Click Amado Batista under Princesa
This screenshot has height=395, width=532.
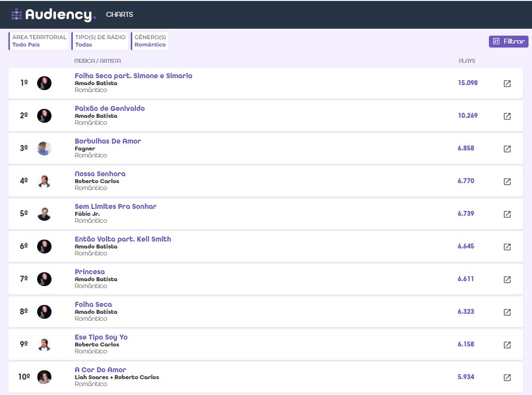pos(96,279)
